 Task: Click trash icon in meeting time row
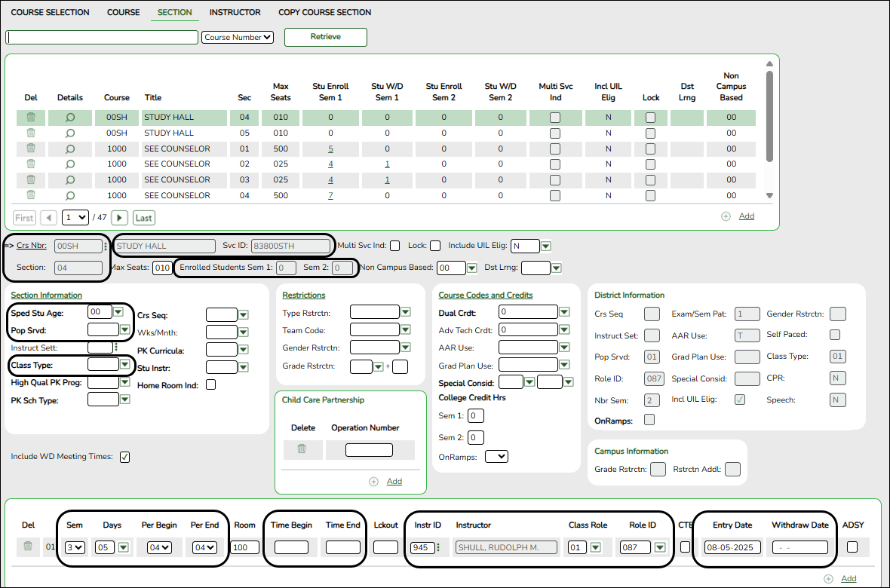coord(28,547)
